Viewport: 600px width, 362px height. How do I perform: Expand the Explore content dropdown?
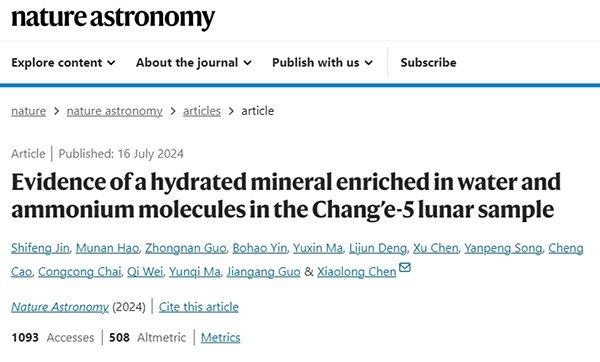63,62
